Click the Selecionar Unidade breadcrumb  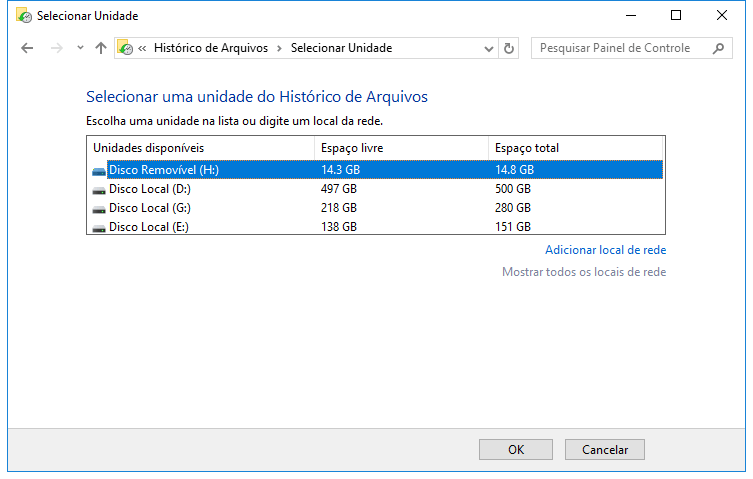click(341, 48)
